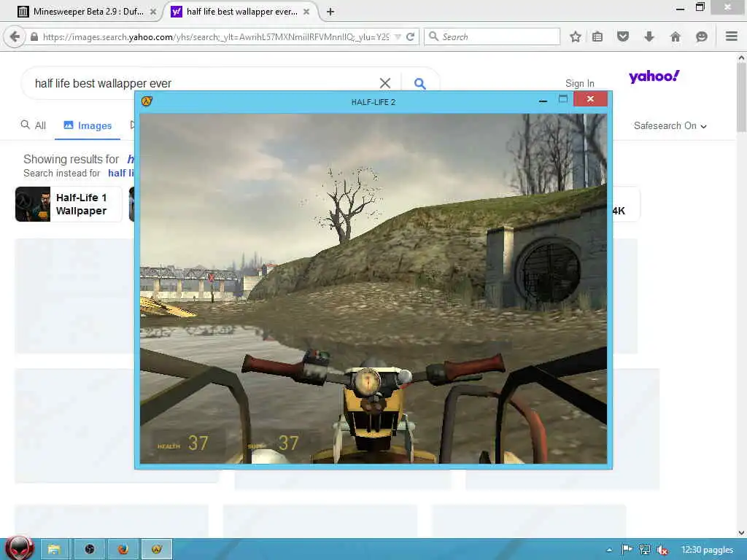Select the half life best wallpaper tab
The width and height of the screenshot is (747, 560).
[241, 12]
